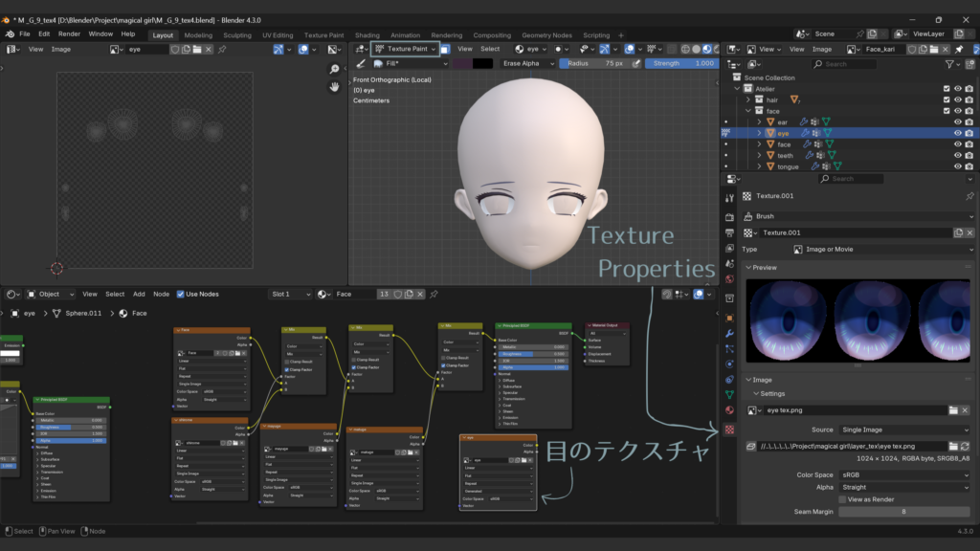Expand the hair collection in outliner

748,99
